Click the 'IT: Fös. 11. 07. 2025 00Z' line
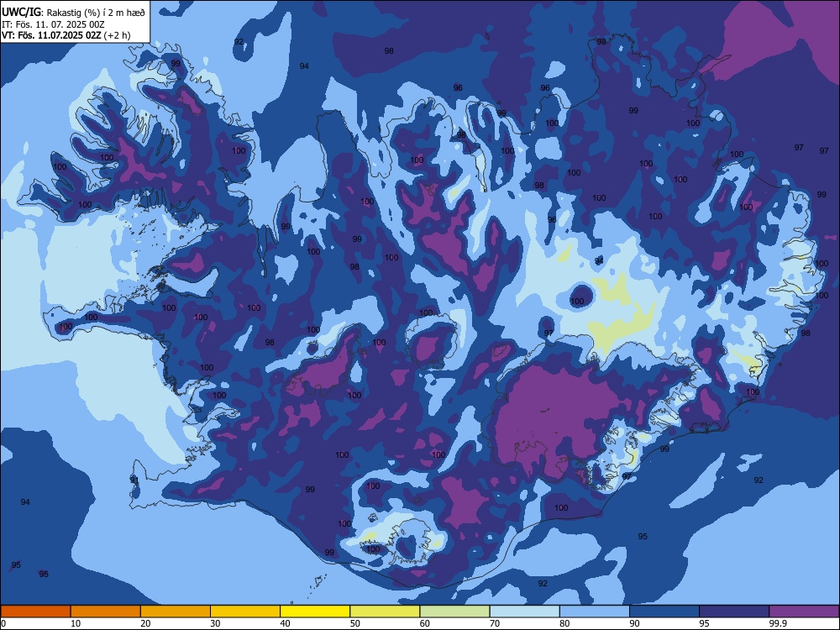The image size is (840, 630). click(53, 24)
